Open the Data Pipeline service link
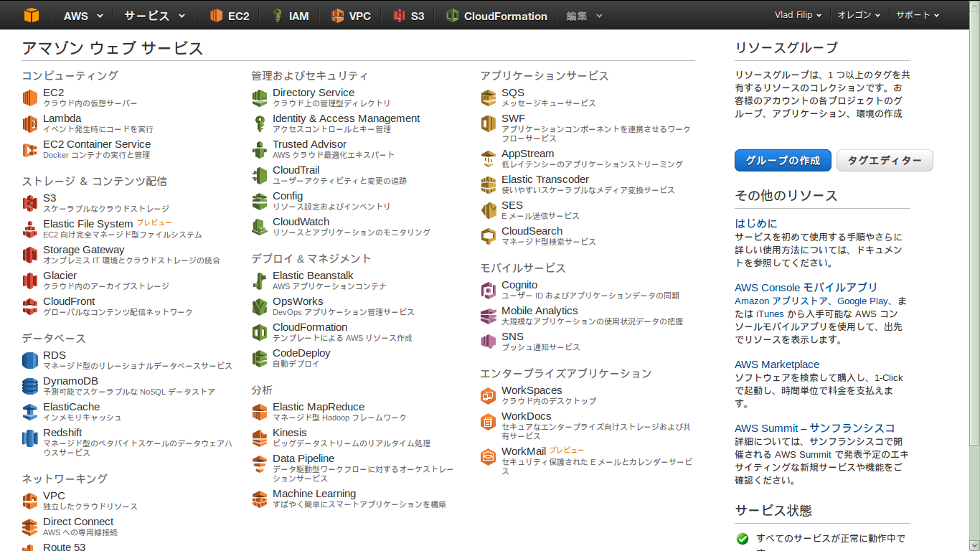Viewport: 980px width, 551px height. click(x=303, y=458)
